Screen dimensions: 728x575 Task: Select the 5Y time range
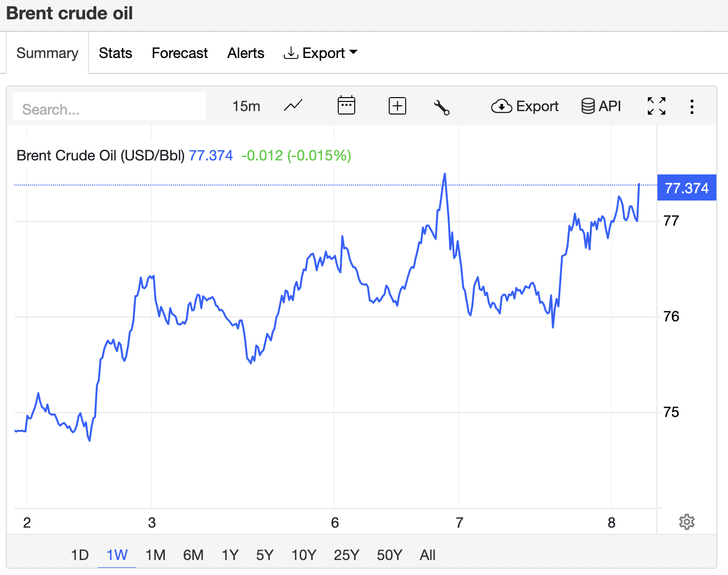pyautogui.click(x=265, y=555)
